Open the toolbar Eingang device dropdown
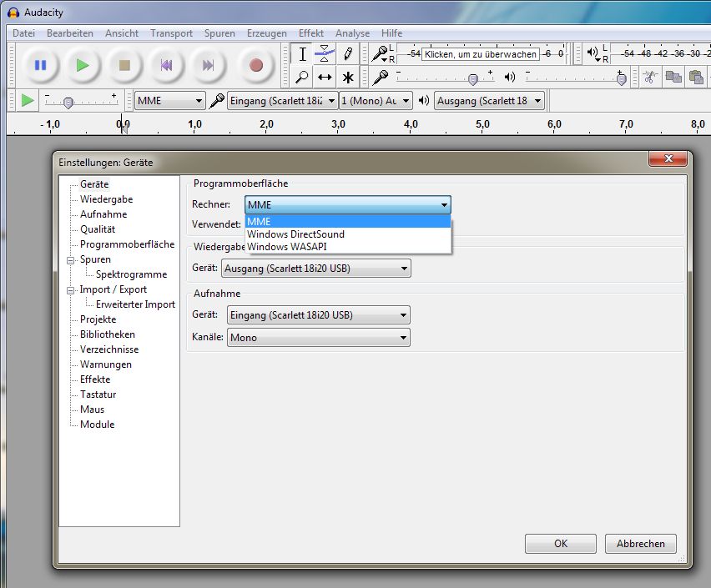The image size is (711, 588). pyautogui.click(x=283, y=101)
